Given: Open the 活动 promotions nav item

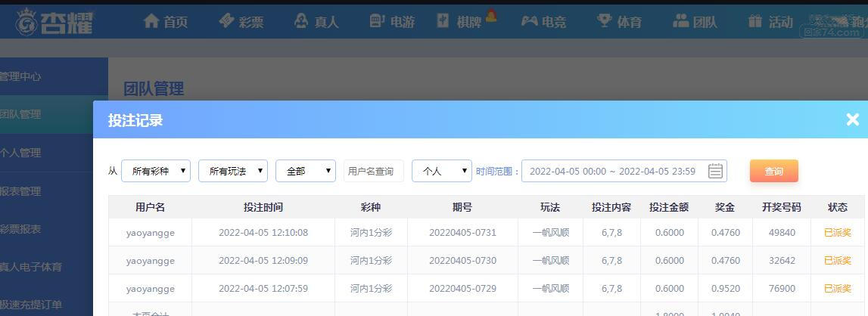Looking at the screenshot, I should [x=770, y=22].
